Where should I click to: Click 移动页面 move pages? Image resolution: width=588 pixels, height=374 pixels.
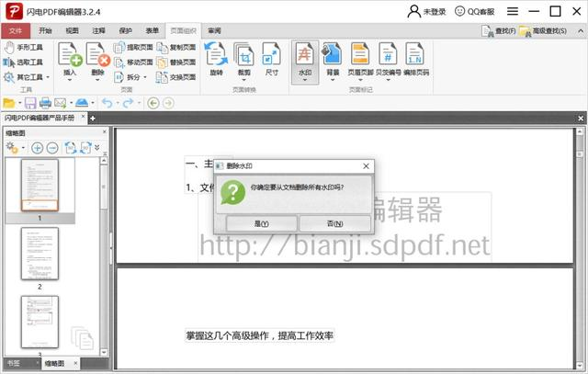click(133, 62)
